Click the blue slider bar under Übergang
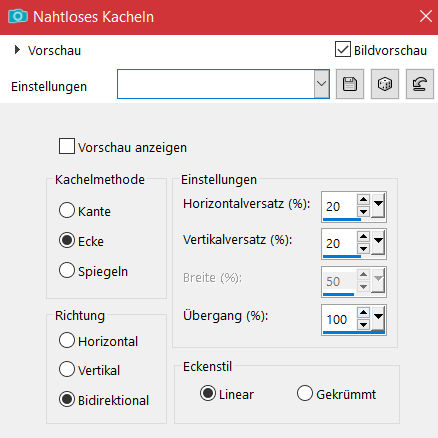 click(354, 332)
